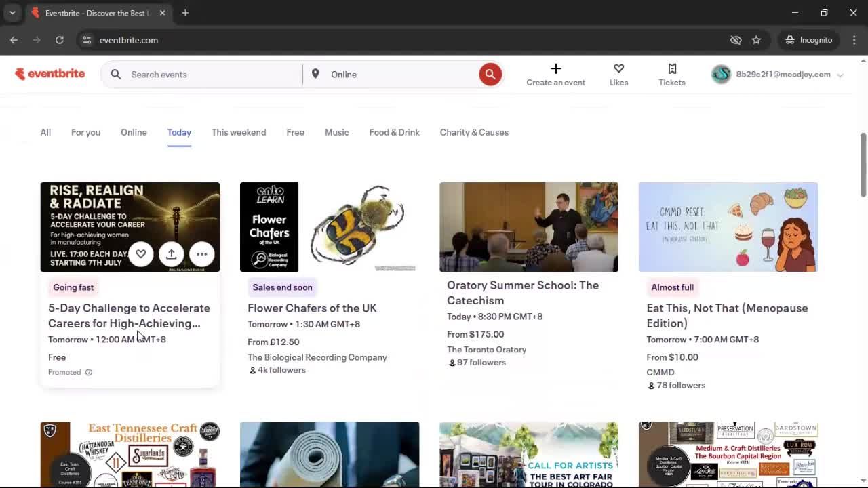The image size is (868, 488).
Task: Select the Charity & Causes tab
Action: [474, 132]
